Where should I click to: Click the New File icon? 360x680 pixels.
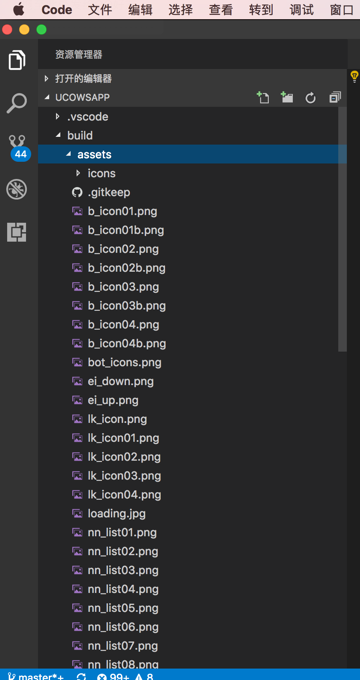263,98
